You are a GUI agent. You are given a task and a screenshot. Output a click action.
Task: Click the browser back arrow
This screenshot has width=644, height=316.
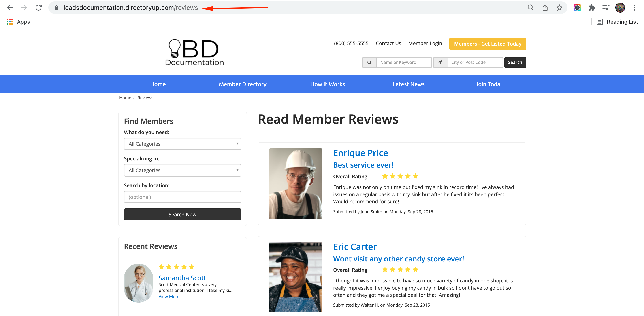pyautogui.click(x=10, y=8)
